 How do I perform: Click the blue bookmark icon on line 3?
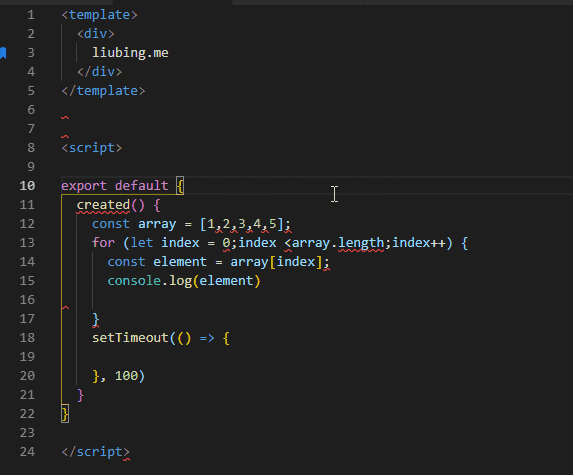point(3,53)
